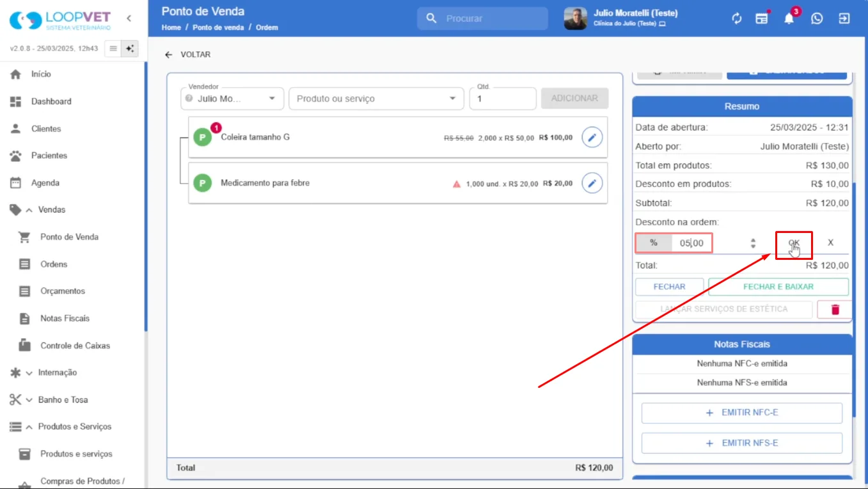868x489 pixels.
Task: Click the EMITIR NFC-E button
Action: pos(742,413)
